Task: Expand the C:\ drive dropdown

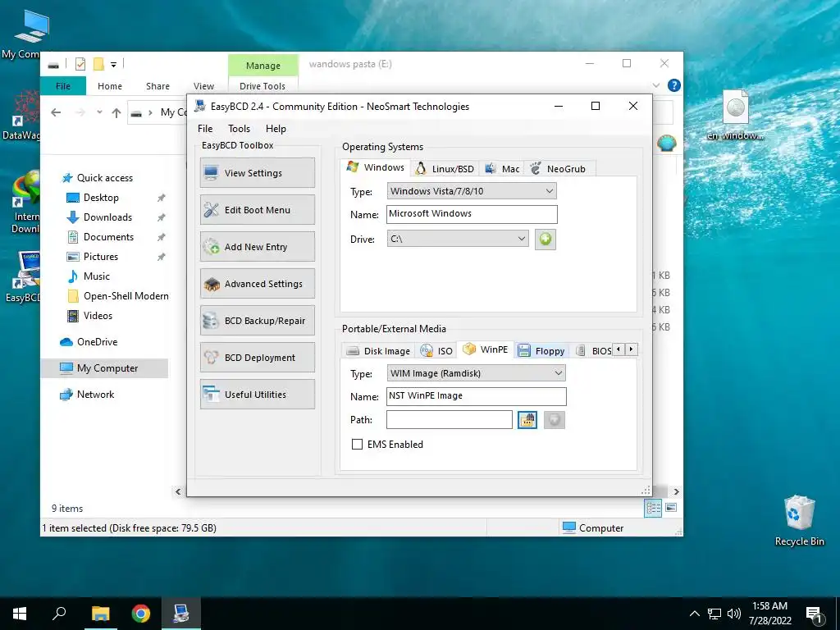Action: point(458,239)
